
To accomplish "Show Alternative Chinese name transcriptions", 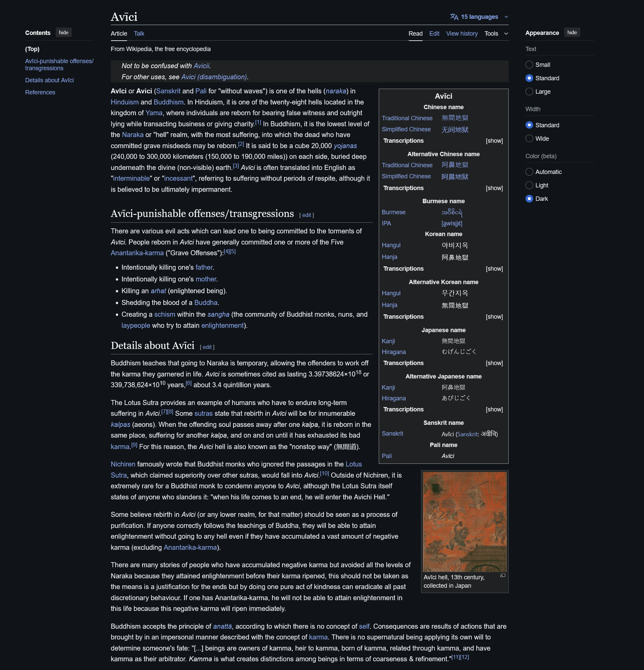I will point(494,188).
